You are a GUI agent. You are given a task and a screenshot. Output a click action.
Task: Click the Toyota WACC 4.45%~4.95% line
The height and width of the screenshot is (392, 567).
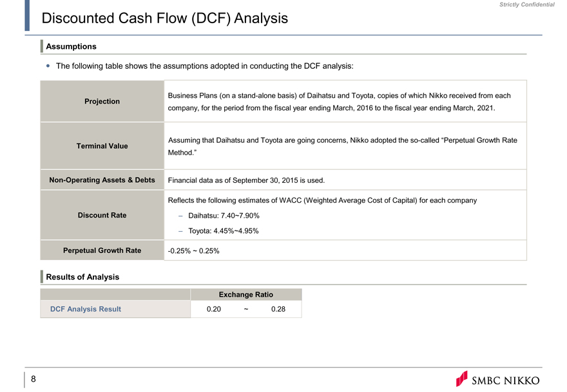pyautogui.click(x=223, y=231)
